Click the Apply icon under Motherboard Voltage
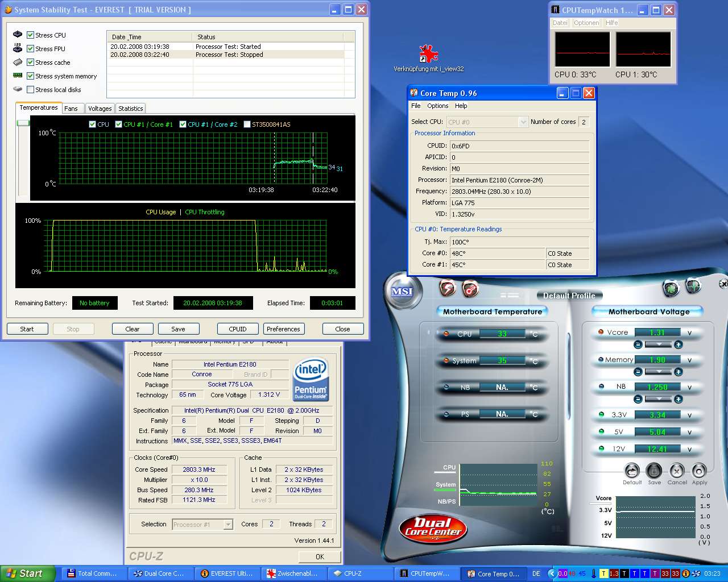 coord(699,471)
